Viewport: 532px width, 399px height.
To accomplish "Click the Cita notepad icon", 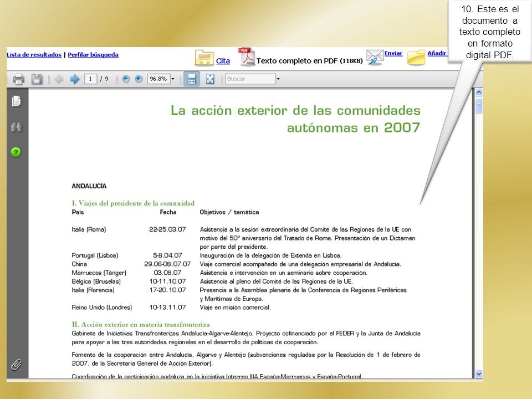I will coord(204,58).
